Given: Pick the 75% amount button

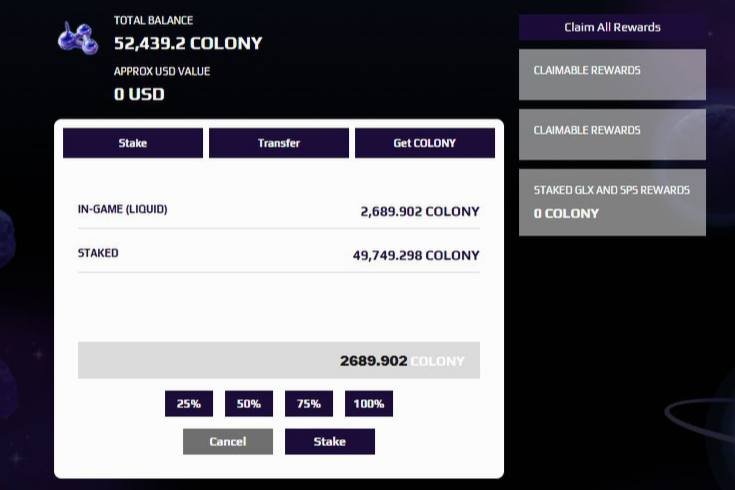Looking at the screenshot, I should coord(309,404).
